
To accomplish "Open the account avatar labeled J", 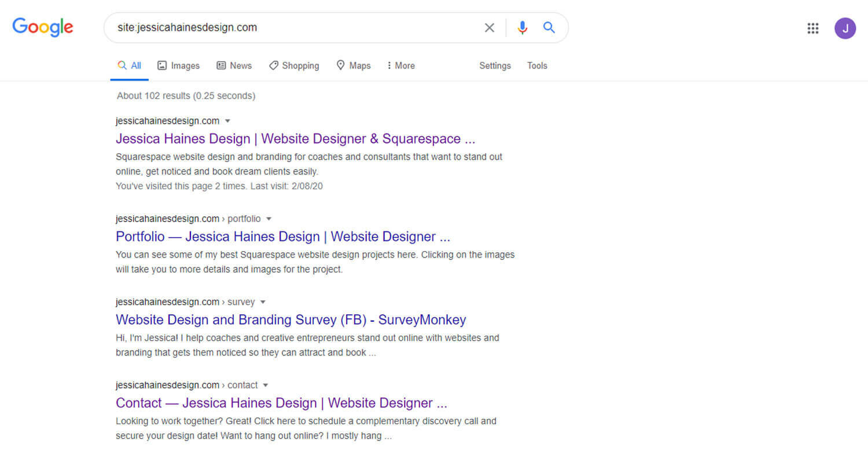I will 845,28.
